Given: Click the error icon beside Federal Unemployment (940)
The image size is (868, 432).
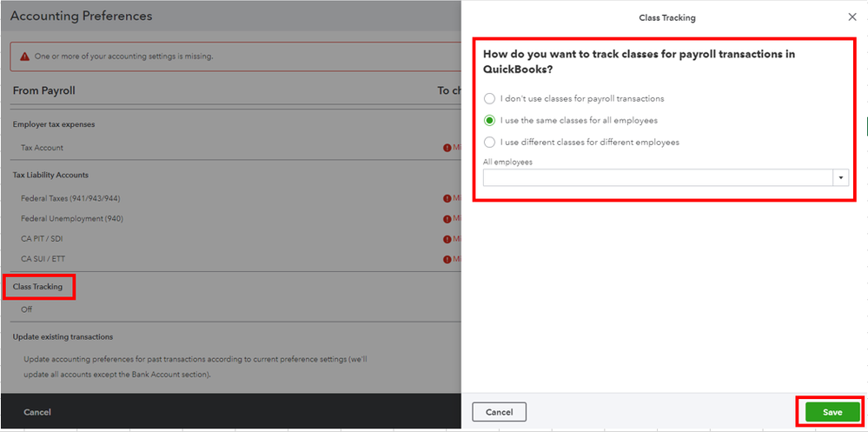Looking at the screenshot, I should [x=447, y=219].
